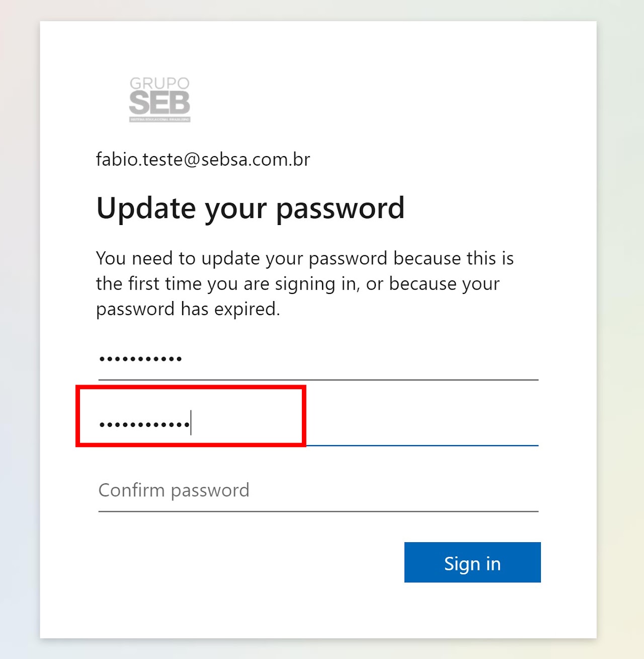Click the GRUPO word above SEB

tap(159, 83)
